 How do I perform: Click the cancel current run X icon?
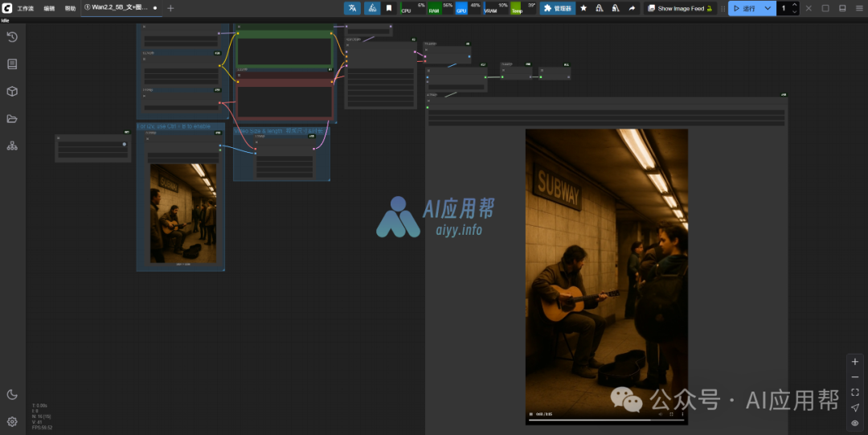coord(809,8)
